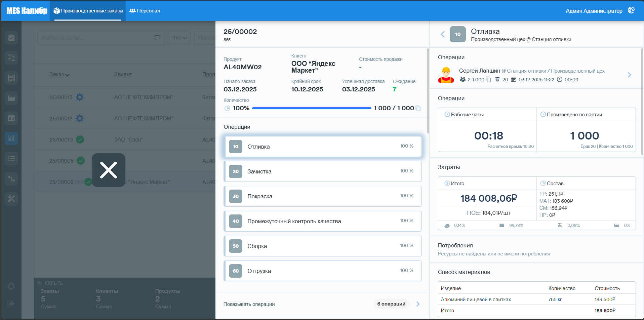Expand Сергей Лапшин operation chevron
Image resolution: width=644 pixels, height=320 pixels.
coord(630,75)
